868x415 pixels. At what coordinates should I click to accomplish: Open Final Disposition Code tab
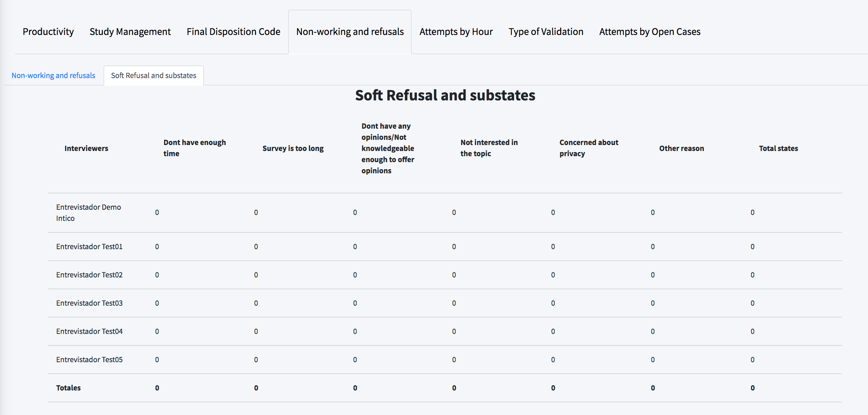(233, 32)
